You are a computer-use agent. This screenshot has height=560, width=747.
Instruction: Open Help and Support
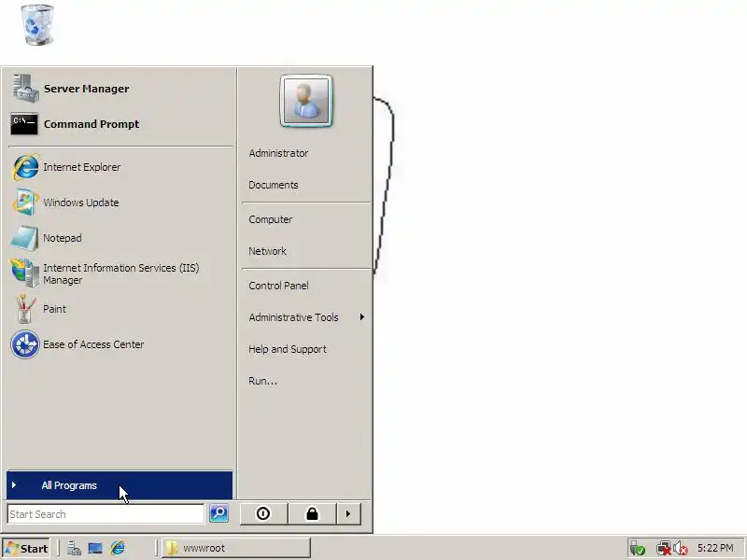pyautogui.click(x=306, y=349)
